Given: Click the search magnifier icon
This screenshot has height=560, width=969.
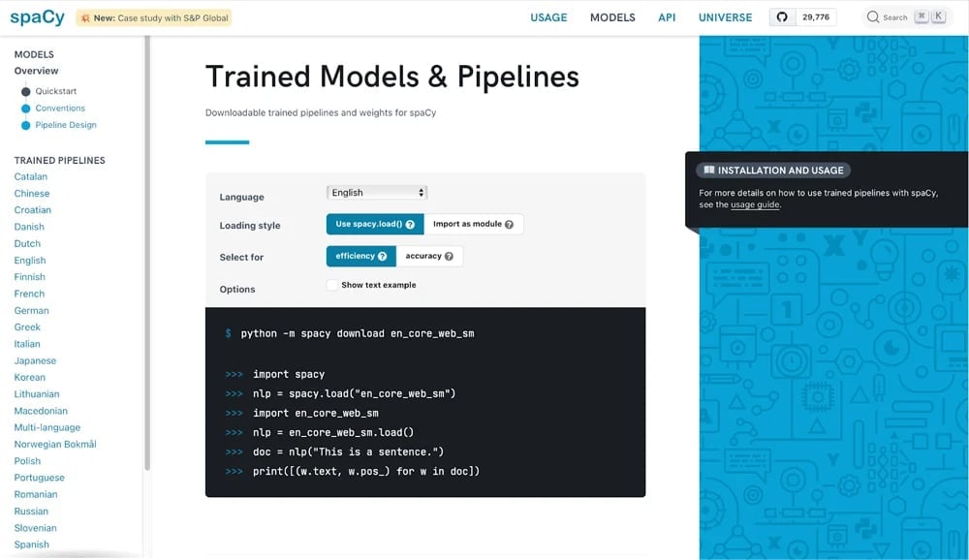Looking at the screenshot, I should click(873, 17).
